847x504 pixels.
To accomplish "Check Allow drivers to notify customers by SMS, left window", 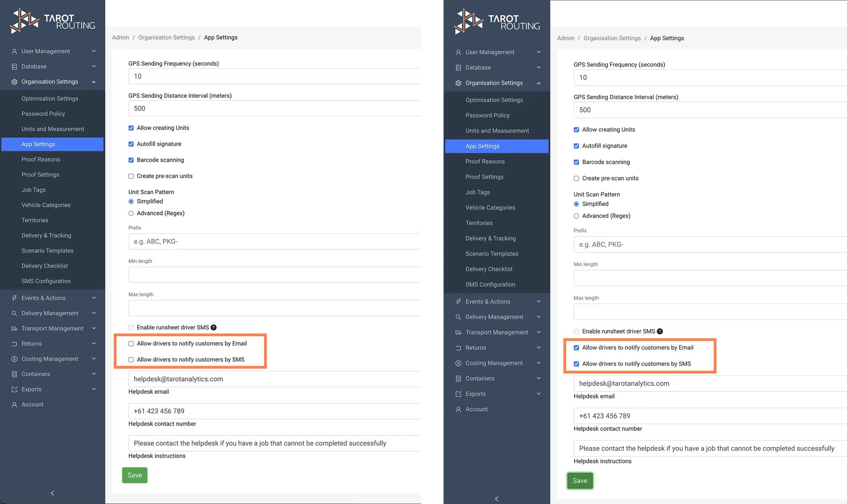I will (131, 360).
